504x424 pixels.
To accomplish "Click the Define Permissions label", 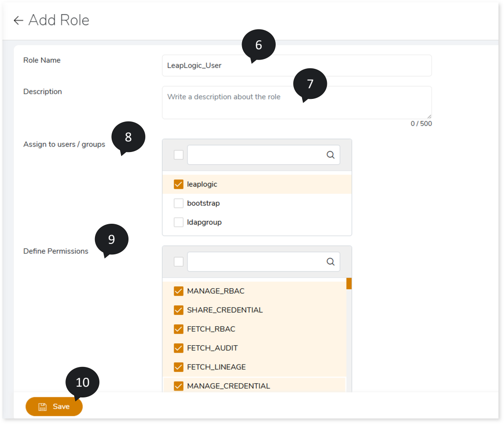I will pyautogui.click(x=56, y=251).
